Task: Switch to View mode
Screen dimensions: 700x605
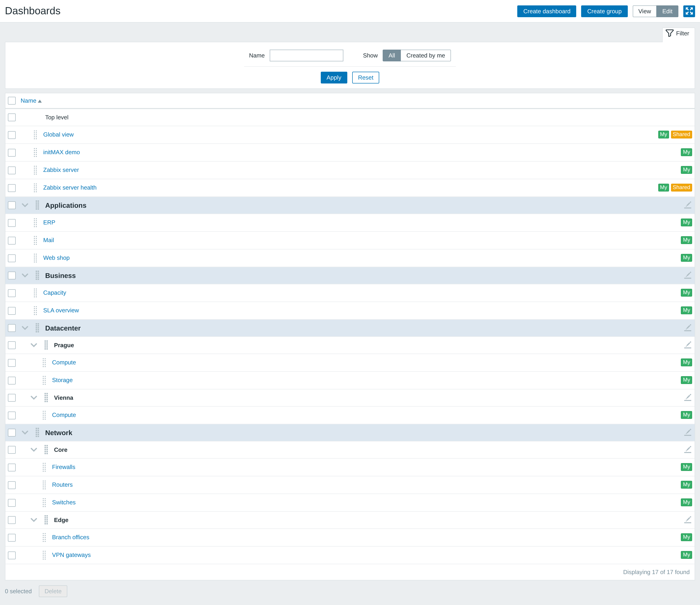Action: pyautogui.click(x=644, y=11)
